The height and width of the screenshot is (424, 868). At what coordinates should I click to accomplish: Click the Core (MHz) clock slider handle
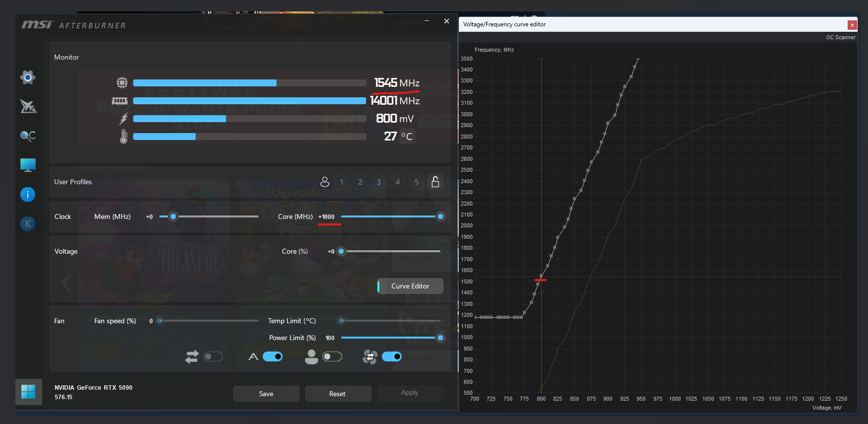pyautogui.click(x=440, y=216)
